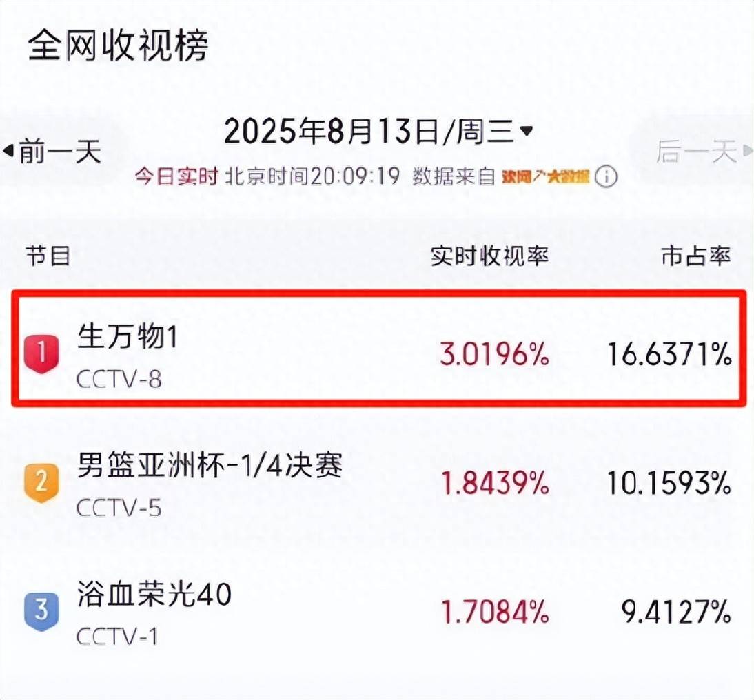Click the orange rank 2 badge icon
Image resolution: width=754 pixels, height=700 pixels.
coord(41,483)
